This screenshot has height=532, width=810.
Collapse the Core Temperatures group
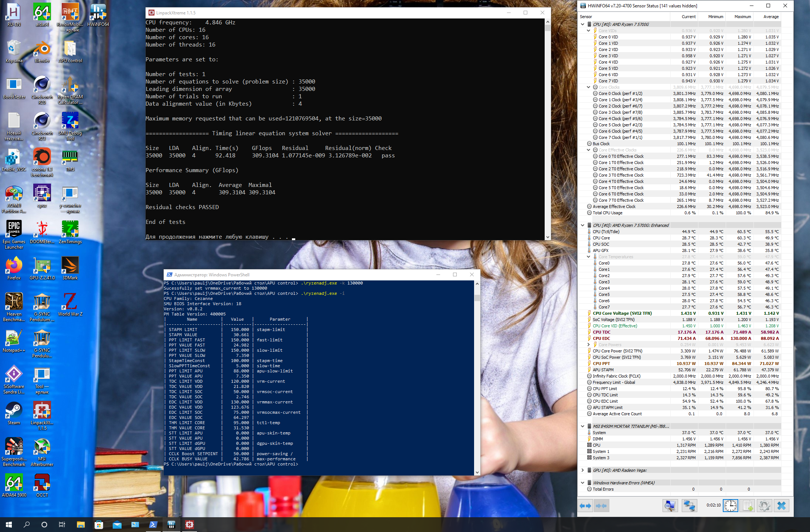click(589, 257)
